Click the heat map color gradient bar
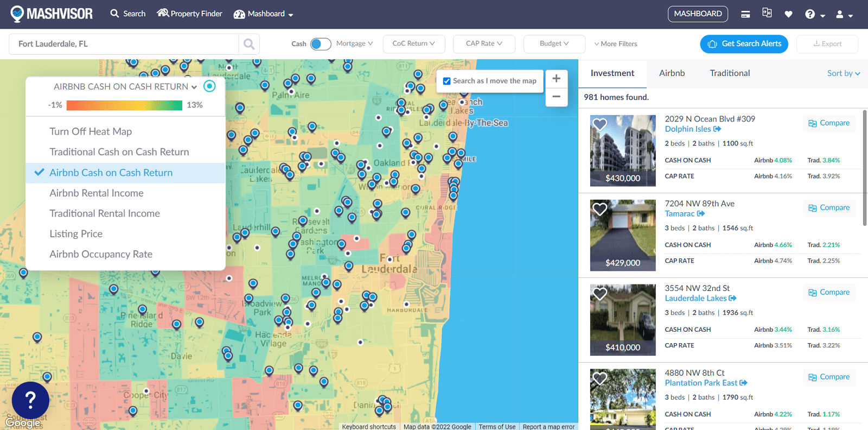This screenshot has width=868, height=430. coord(124,105)
